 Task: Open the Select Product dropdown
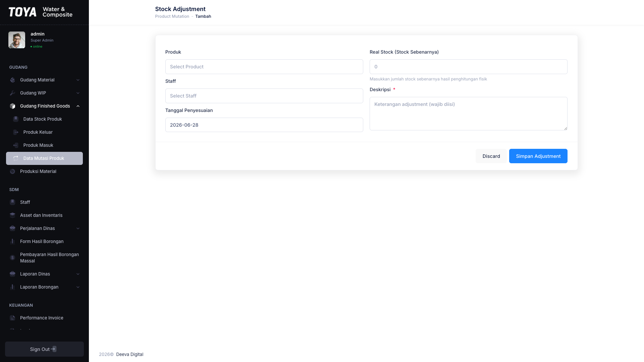pyautogui.click(x=264, y=67)
